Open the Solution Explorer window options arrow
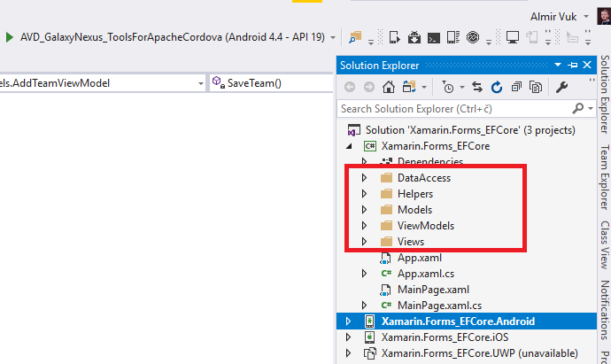Viewport: 611px width, 364px height. pyautogui.click(x=558, y=65)
